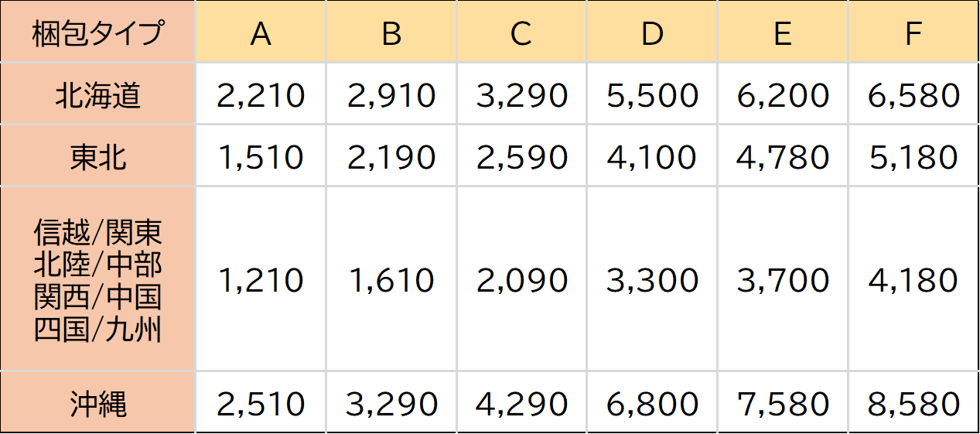Viewport: 980px width, 434px height.
Task: Select the 3,700 price cell
Action: 782,280
